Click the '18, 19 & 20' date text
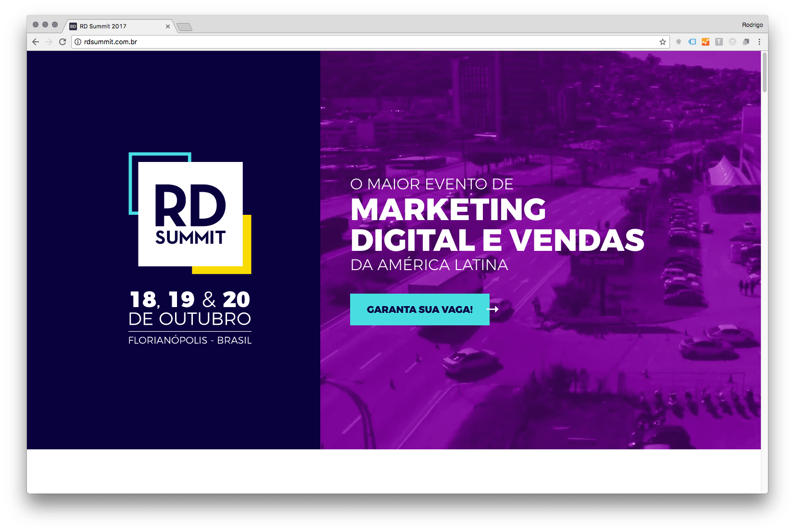795x532 pixels. click(190, 300)
